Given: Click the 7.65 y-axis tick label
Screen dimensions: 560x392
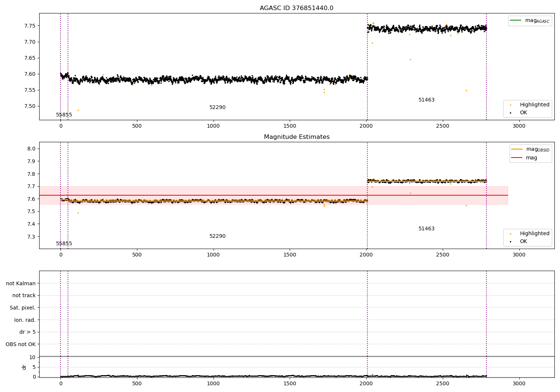Looking at the screenshot, I should pos(30,58).
